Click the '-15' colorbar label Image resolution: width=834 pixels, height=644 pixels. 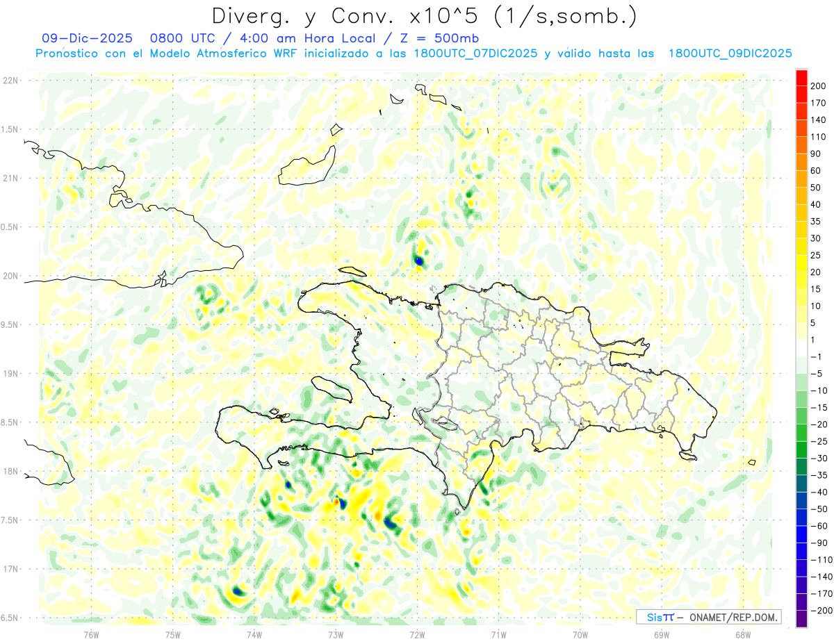click(x=818, y=407)
